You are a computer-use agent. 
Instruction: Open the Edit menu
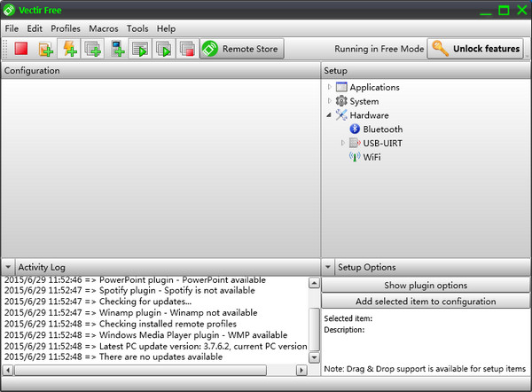[x=35, y=28]
